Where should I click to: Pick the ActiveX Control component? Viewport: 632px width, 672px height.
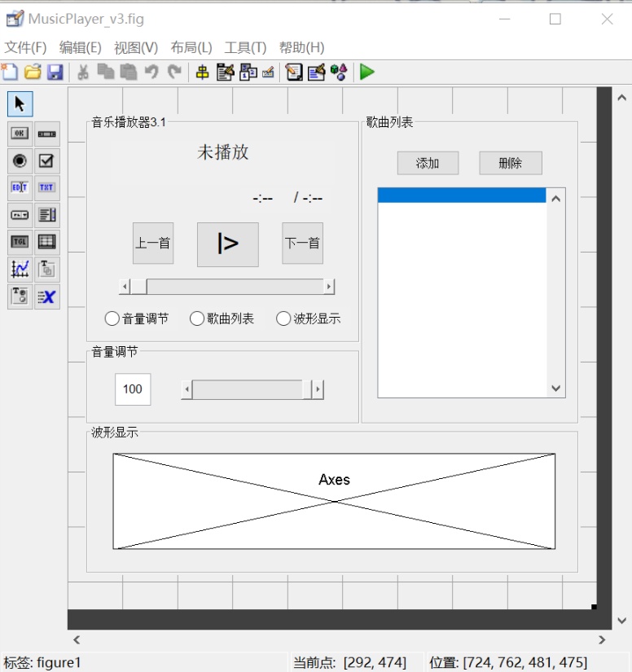[46, 296]
